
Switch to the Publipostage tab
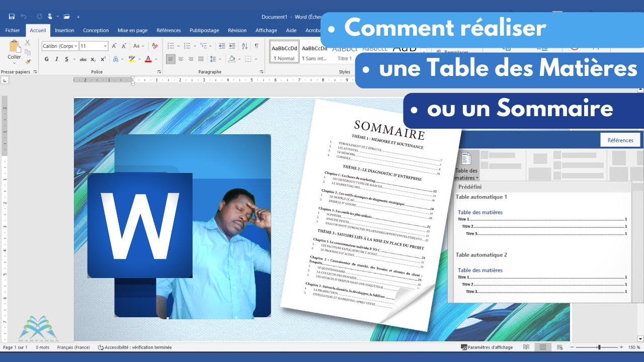[x=204, y=30]
